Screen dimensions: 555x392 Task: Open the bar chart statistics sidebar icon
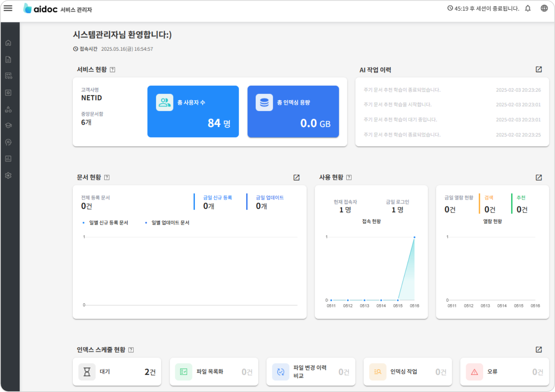pos(8,159)
